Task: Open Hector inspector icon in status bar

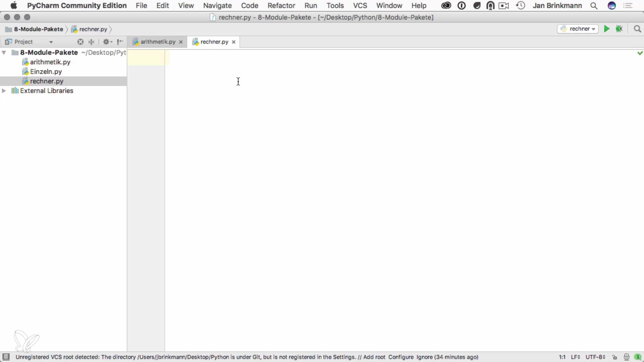Action: pos(626,357)
